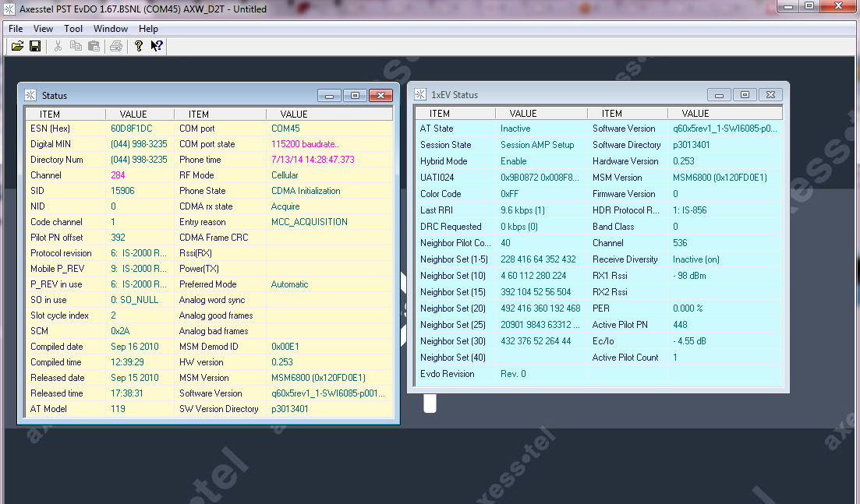Image resolution: width=860 pixels, height=504 pixels.
Task: Click the Paste clipboard toolbar icon
Action: [94, 46]
